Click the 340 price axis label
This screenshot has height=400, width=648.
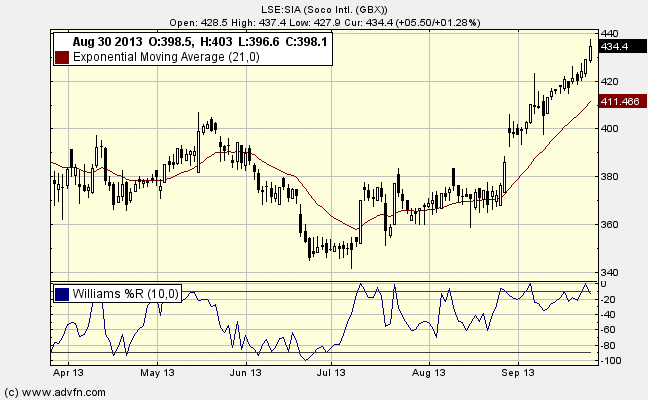click(x=610, y=272)
